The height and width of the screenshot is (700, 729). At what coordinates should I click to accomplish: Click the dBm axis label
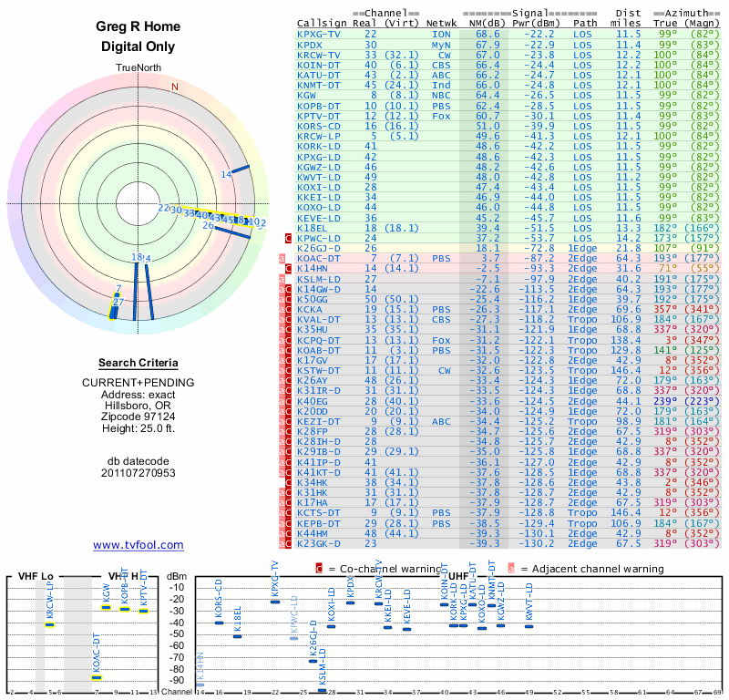[x=176, y=576]
